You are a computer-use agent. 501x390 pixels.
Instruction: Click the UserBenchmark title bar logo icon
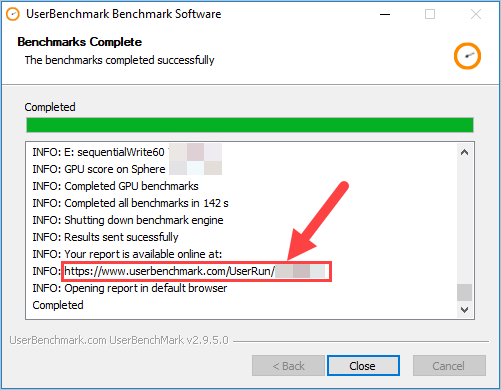(13, 14)
